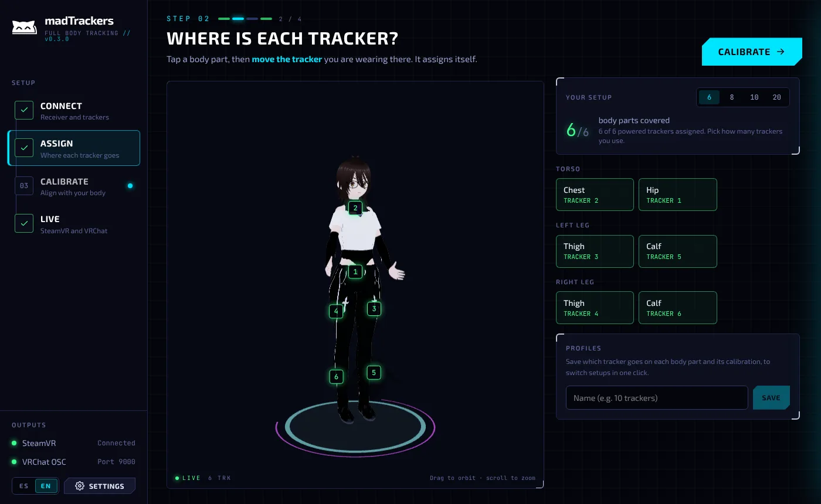Select tracker marker 5 on avatar calf

374,373
